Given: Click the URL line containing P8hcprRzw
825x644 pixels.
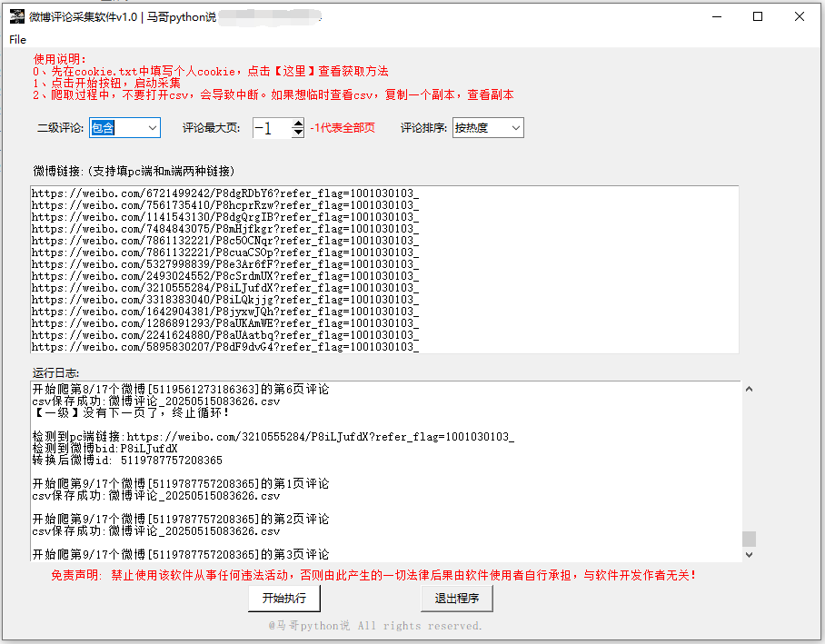Looking at the screenshot, I should point(225,204).
